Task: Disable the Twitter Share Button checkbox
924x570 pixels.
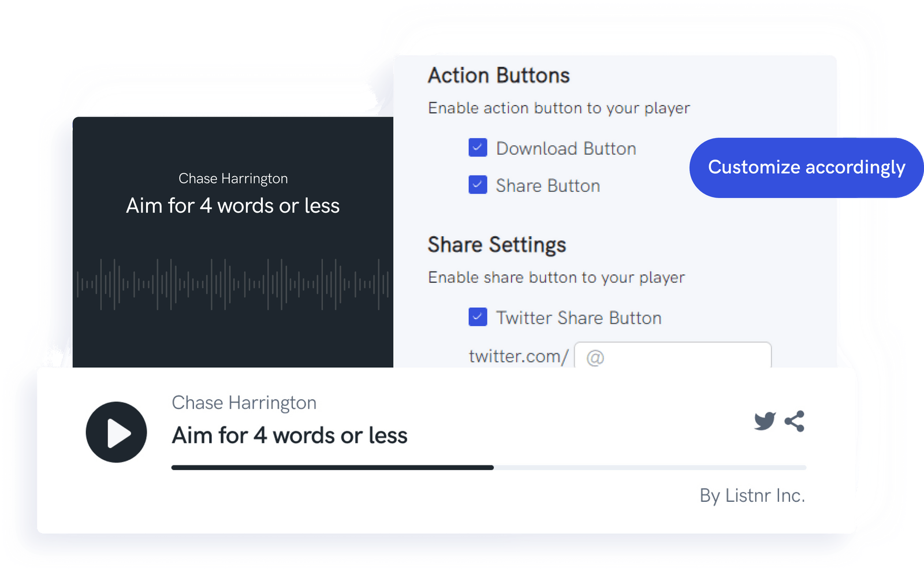Action: 478,317
